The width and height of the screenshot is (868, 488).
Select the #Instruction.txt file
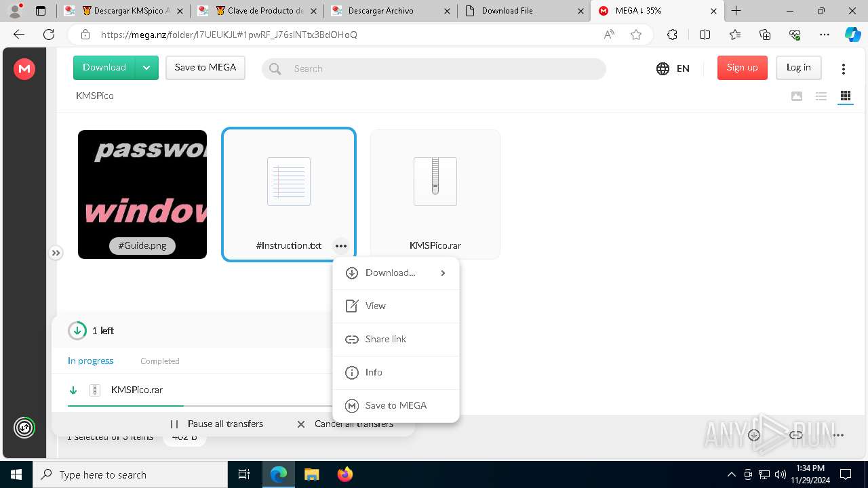(x=289, y=195)
